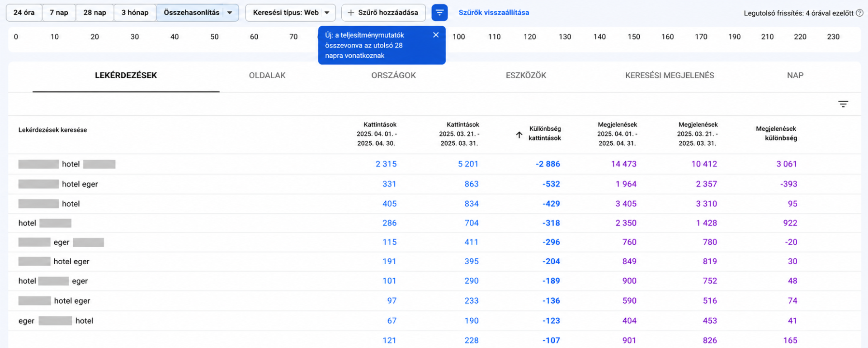
Task: Click the impressions value 2 350
Action: [626, 223]
